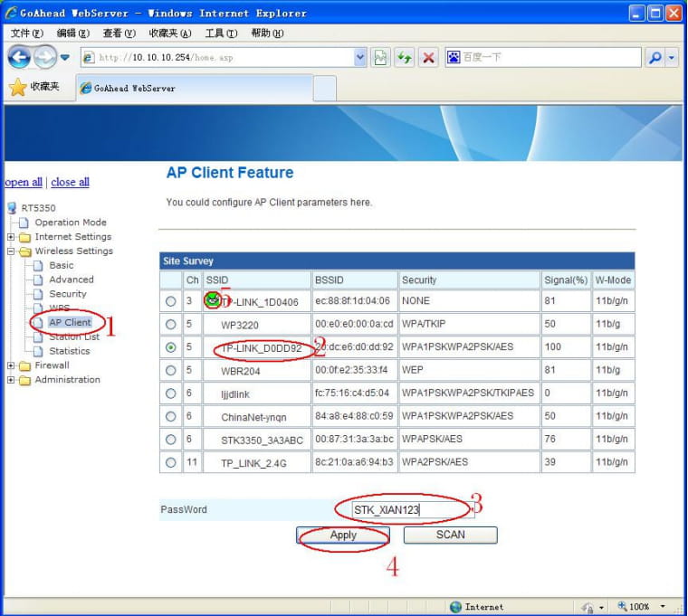Select the STK3350_3A3ABC network radio button
Viewport: 688px width, 616px height.
click(171, 440)
